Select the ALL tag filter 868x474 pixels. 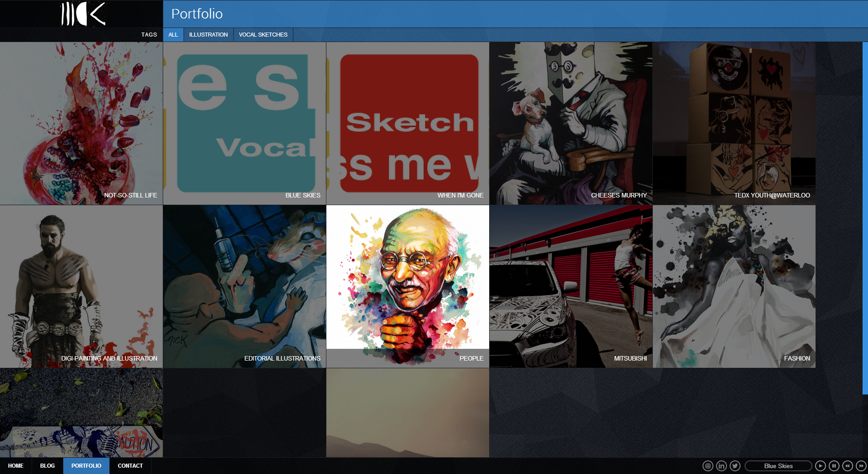coord(173,35)
